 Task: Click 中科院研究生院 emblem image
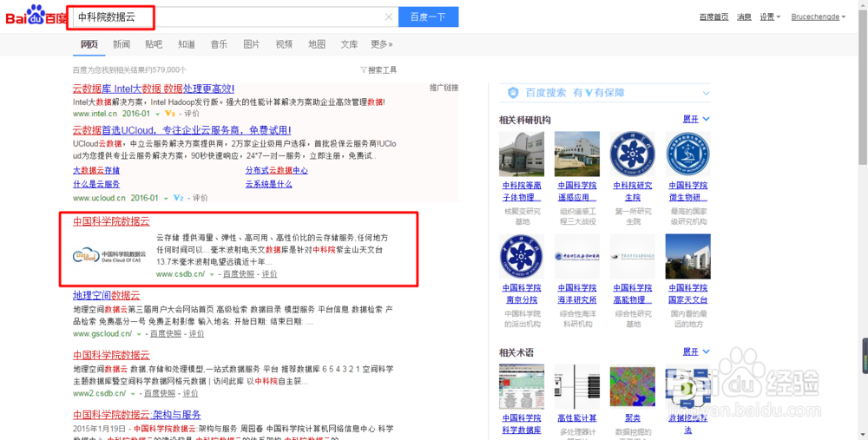(632, 154)
